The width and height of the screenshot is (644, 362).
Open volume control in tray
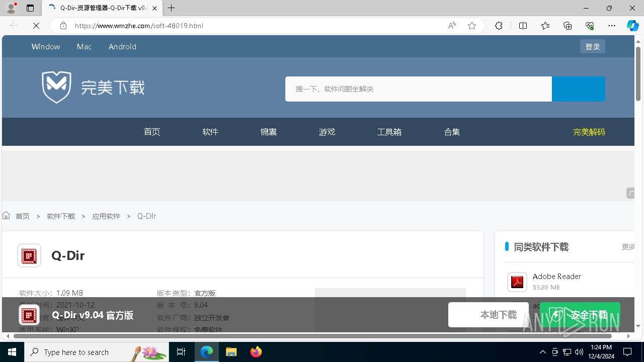click(579, 352)
